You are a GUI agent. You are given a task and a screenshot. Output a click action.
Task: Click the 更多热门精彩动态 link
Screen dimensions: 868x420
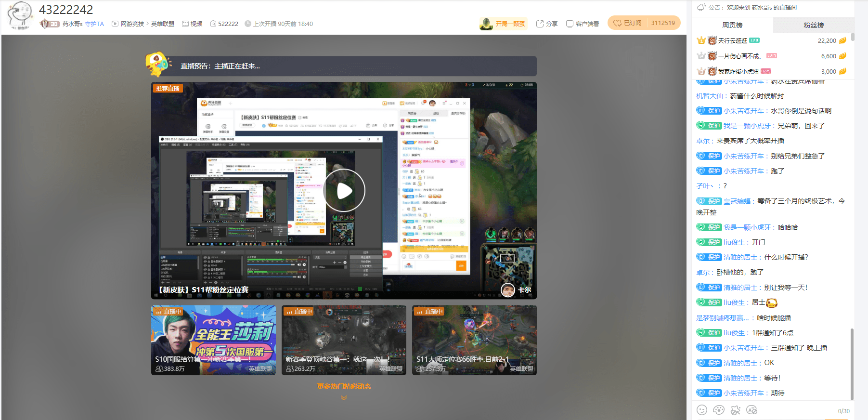344,386
